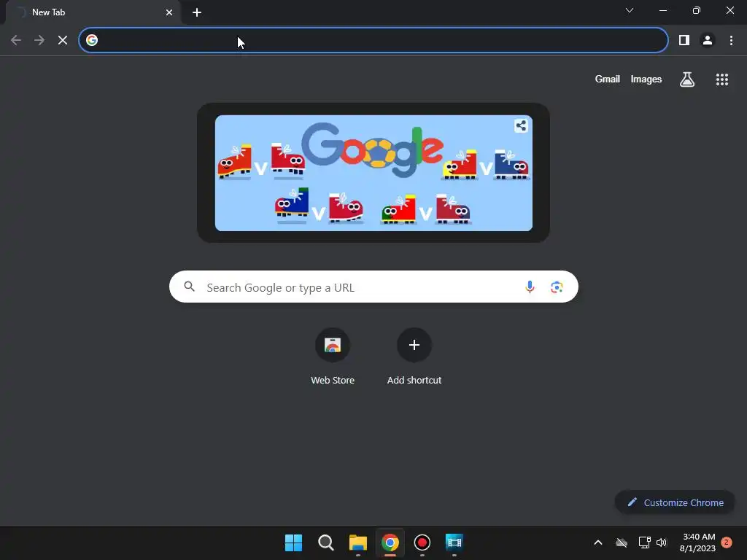Open the Google apps grid
The height and width of the screenshot is (560, 747).
pos(721,79)
